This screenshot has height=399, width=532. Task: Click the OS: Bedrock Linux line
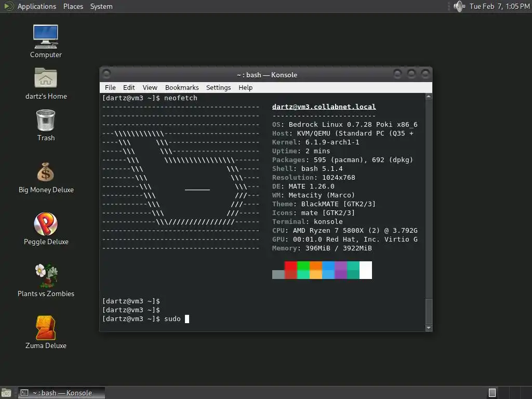(x=345, y=125)
